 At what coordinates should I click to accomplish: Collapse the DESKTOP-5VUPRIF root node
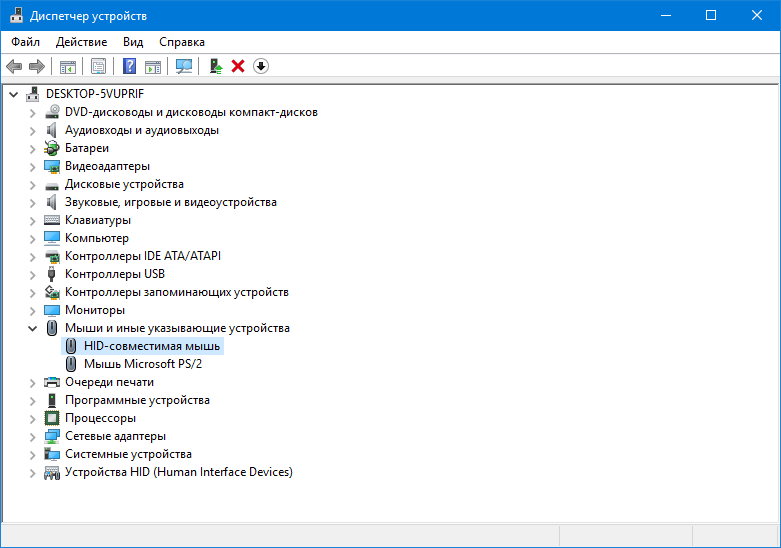pyautogui.click(x=14, y=94)
